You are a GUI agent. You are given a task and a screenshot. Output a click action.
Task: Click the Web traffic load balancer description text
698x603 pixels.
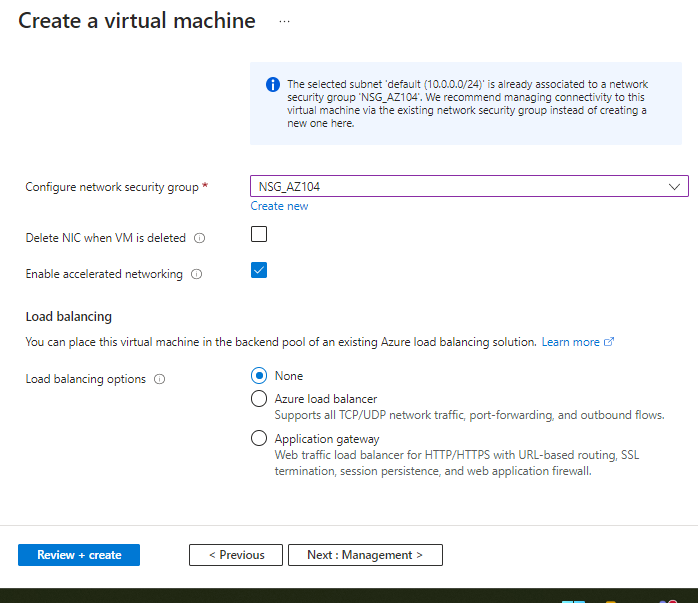tap(457, 463)
